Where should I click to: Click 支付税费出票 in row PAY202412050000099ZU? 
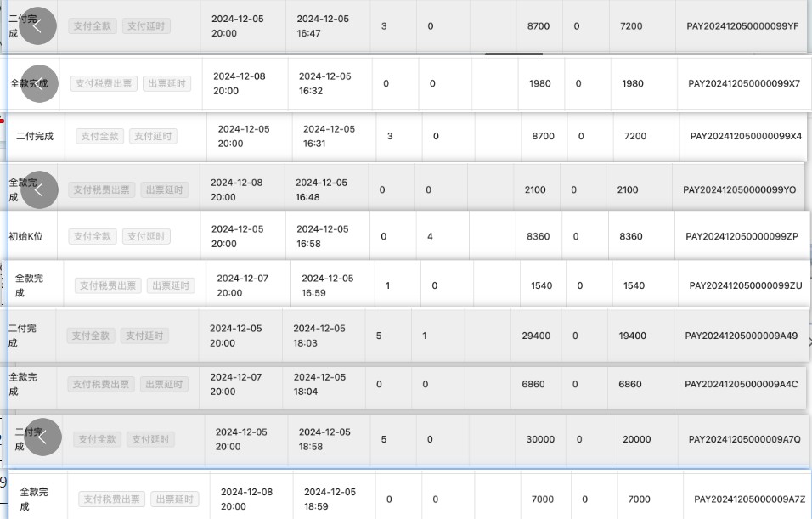[x=109, y=285]
